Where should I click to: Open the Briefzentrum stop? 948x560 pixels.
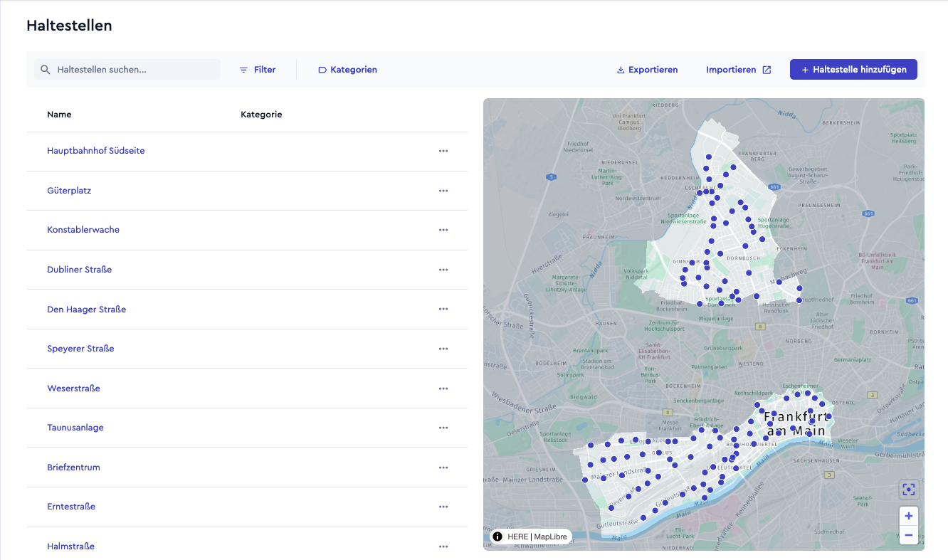[x=73, y=467]
